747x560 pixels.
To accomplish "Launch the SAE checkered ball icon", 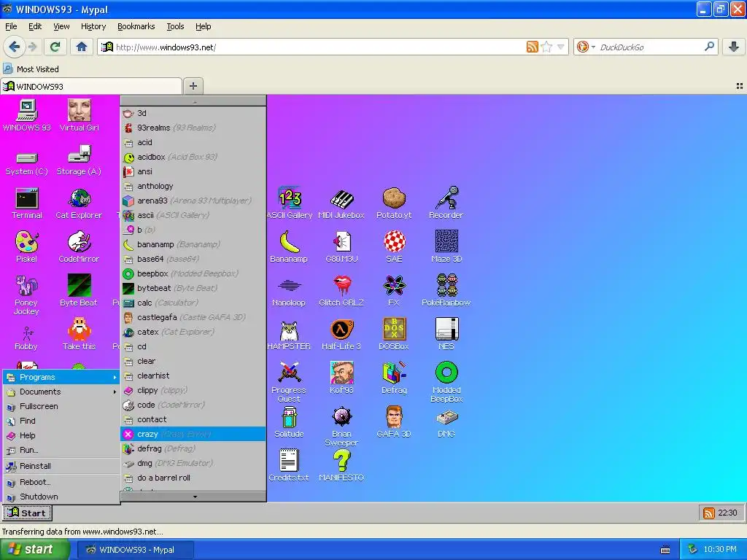I will click(394, 247).
